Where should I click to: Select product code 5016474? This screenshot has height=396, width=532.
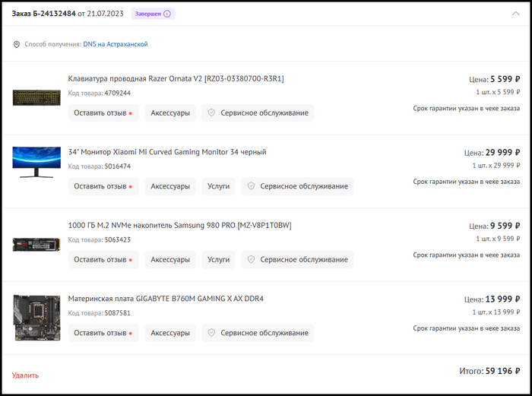pos(117,166)
